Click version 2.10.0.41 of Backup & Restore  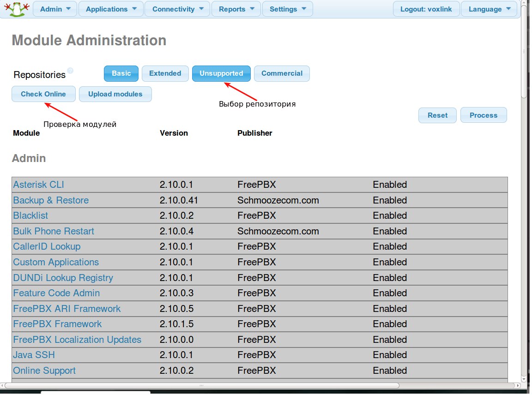tap(179, 200)
